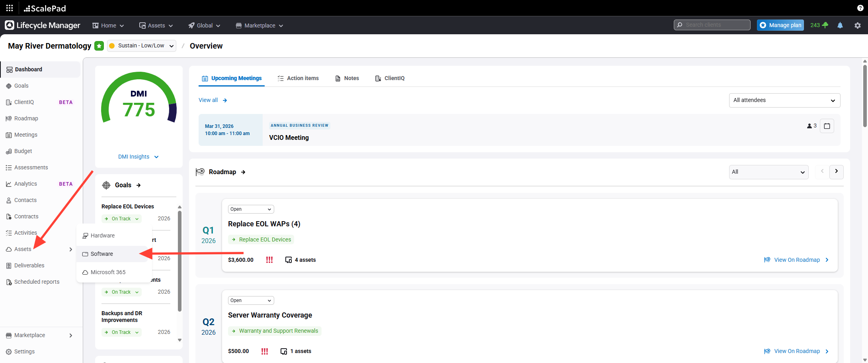The image size is (868, 363).
Task: Open the Sustain - Low/Low status dropdown
Action: coord(142,46)
